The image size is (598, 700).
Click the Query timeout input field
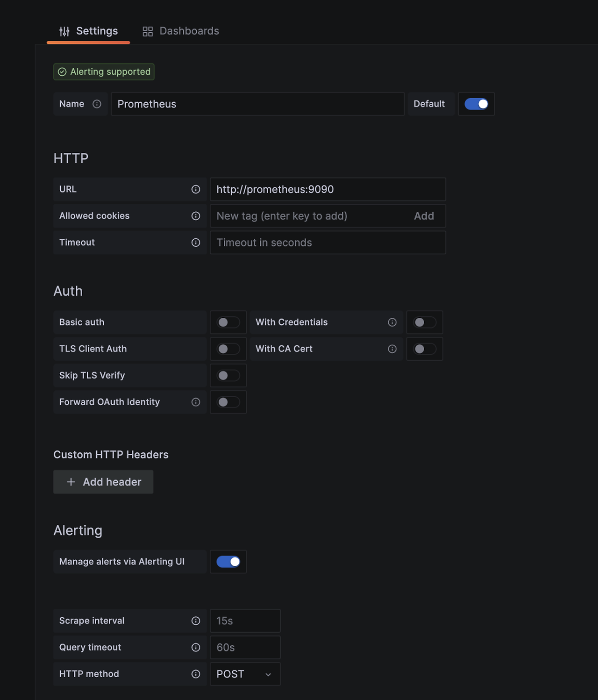click(x=245, y=648)
